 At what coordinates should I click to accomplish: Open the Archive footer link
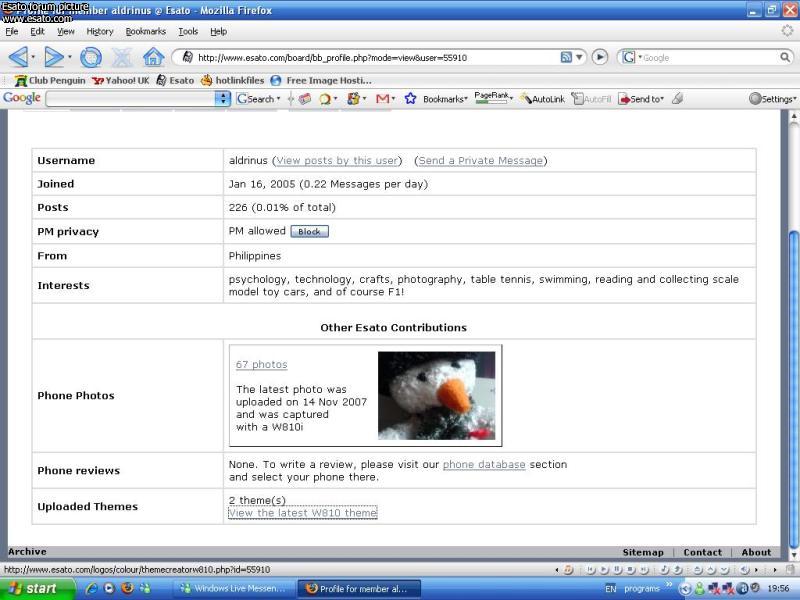[27, 552]
